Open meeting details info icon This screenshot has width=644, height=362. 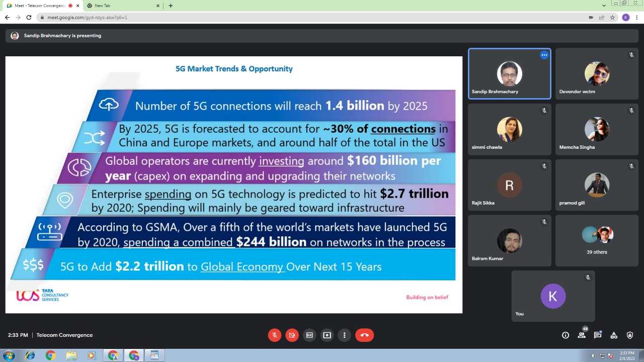point(566,335)
